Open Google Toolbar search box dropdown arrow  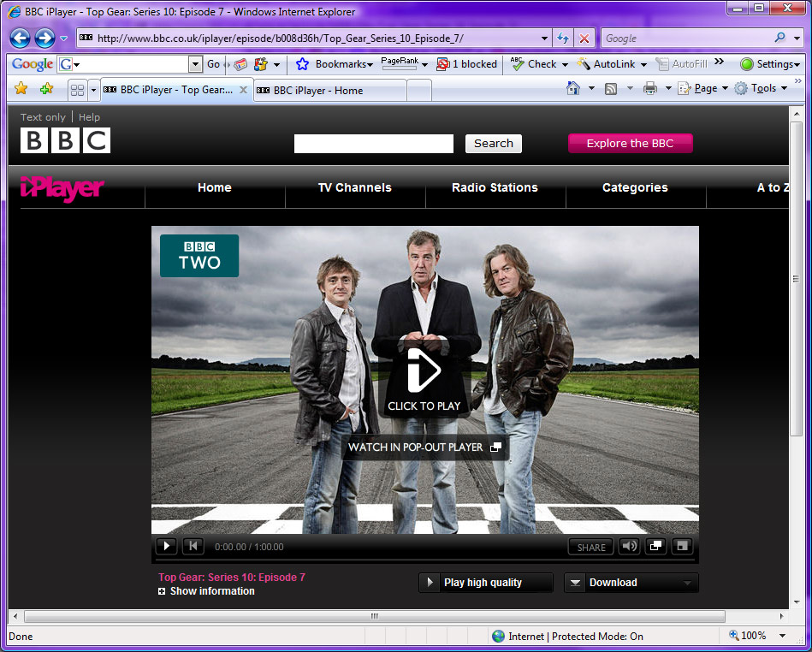click(x=195, y=64)
